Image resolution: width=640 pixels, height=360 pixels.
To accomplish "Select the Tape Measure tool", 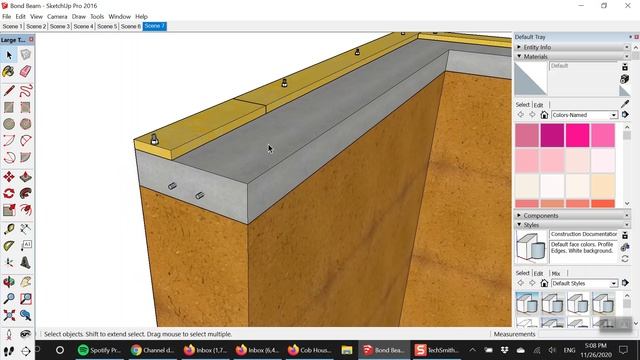I will click(9, 229).
